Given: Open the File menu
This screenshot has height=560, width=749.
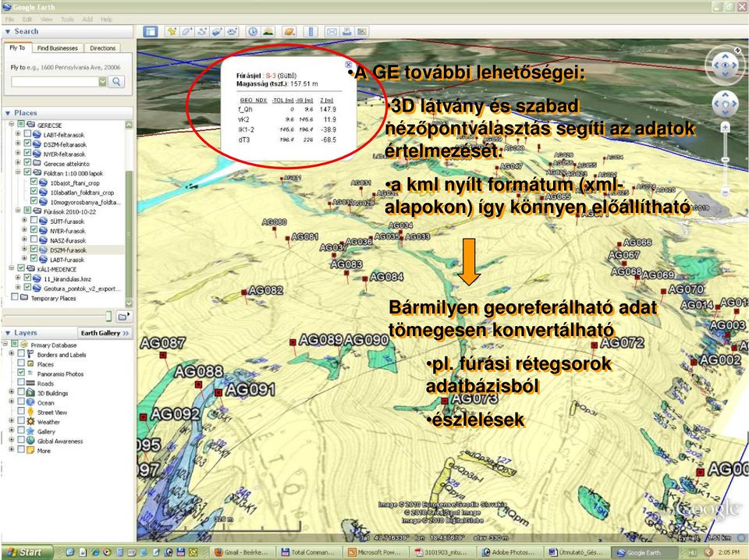Looking at the screenshot, I should (x=9, y=19).
